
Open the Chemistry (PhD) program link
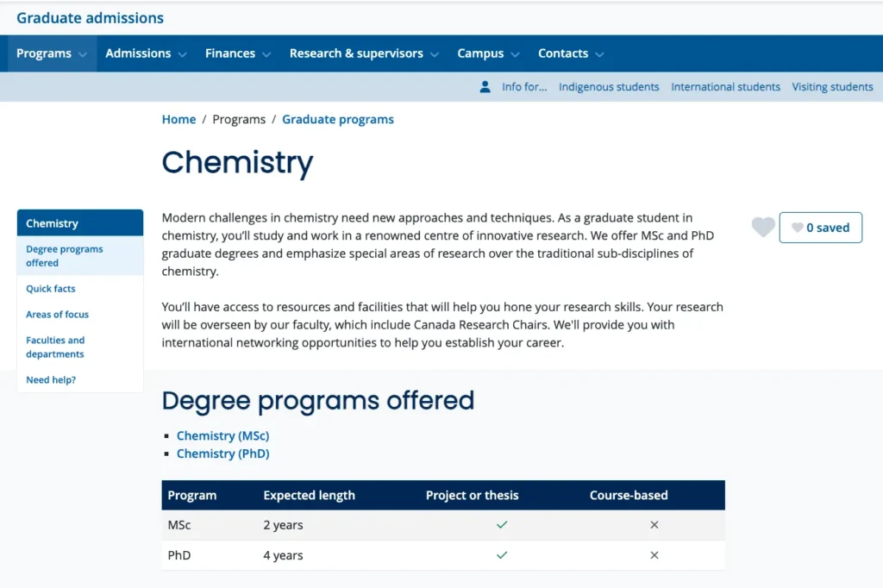point(222,454)
